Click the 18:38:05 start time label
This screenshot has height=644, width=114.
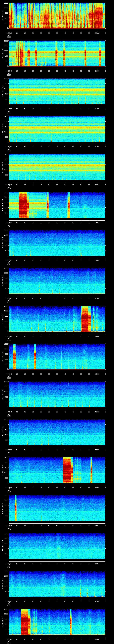[x=9, y=260]
